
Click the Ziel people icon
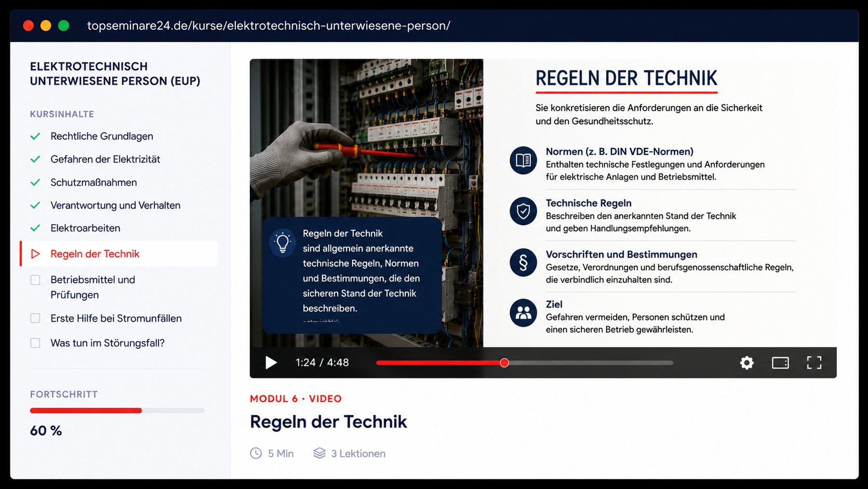click(523, 313)
